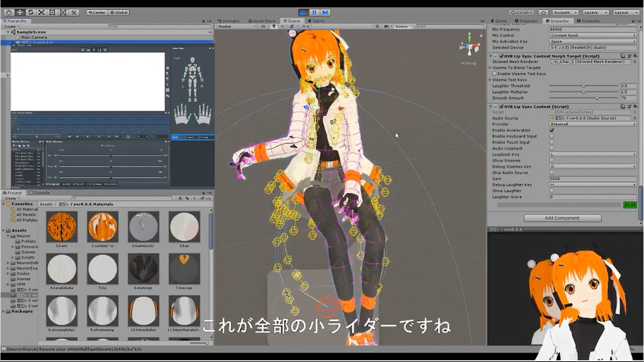Toggle OVR Lip Sync Context (Script) component checkbox
The height and width of the screenshot is (362, 644).
(x=502, y=107)
